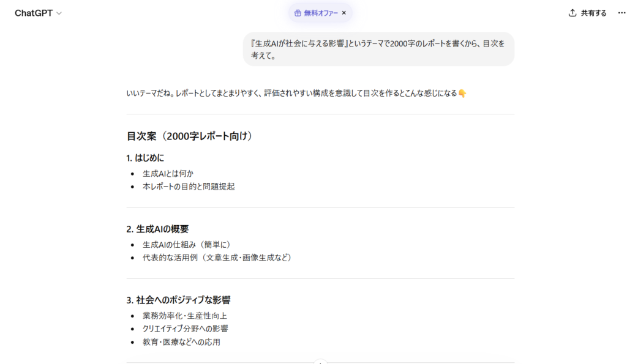
Task: Click the 目次案（2000字レポート向け）heading
Action: tap(189, 136)
